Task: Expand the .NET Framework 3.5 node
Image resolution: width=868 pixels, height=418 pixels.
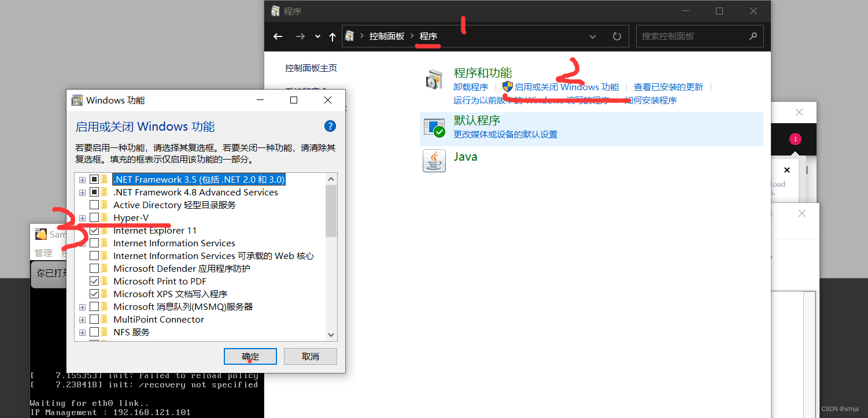Action: 82,180
